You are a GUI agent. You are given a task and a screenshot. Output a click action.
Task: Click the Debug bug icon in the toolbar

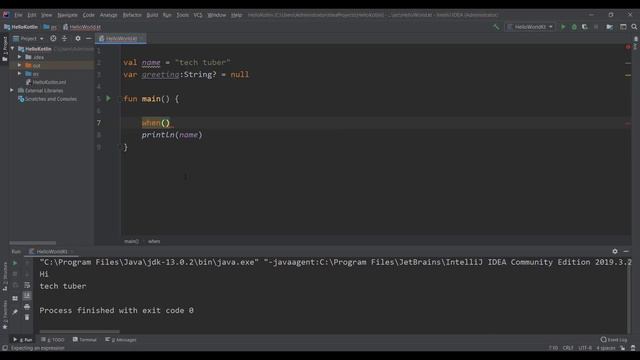pyautogui.click(x=574, y=27)
